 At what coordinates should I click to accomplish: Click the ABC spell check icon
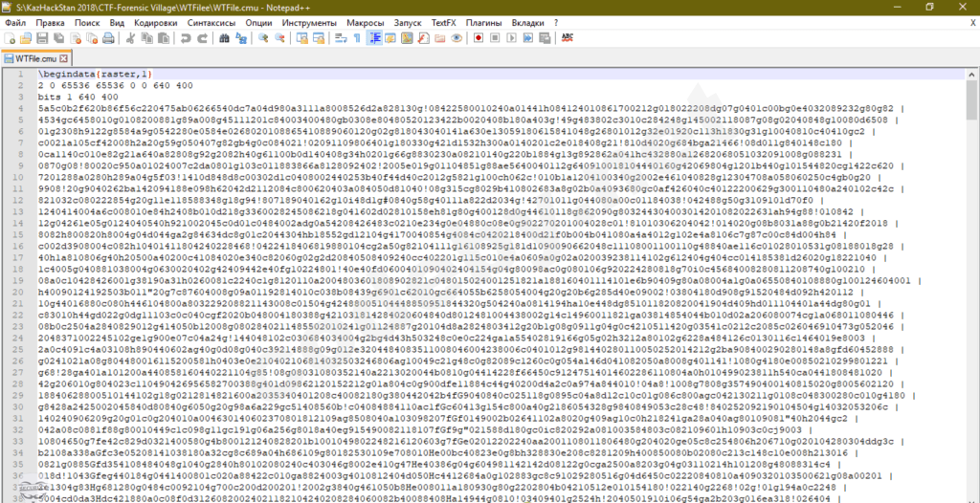(x=568, y=38)
